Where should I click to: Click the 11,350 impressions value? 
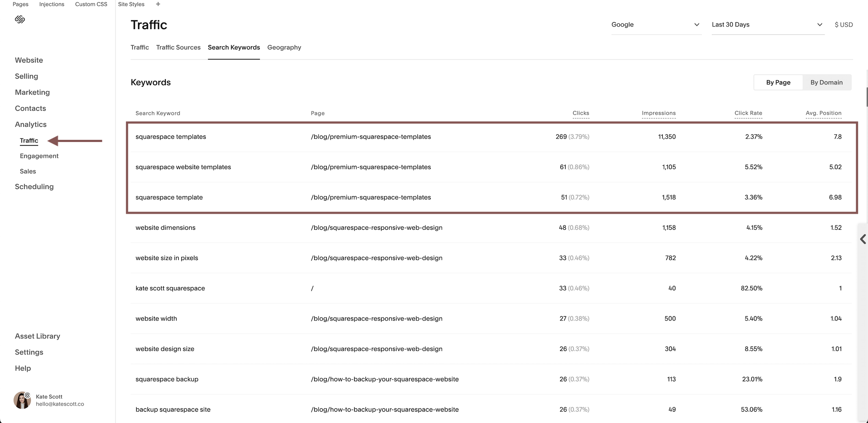(x=667, y=137)
